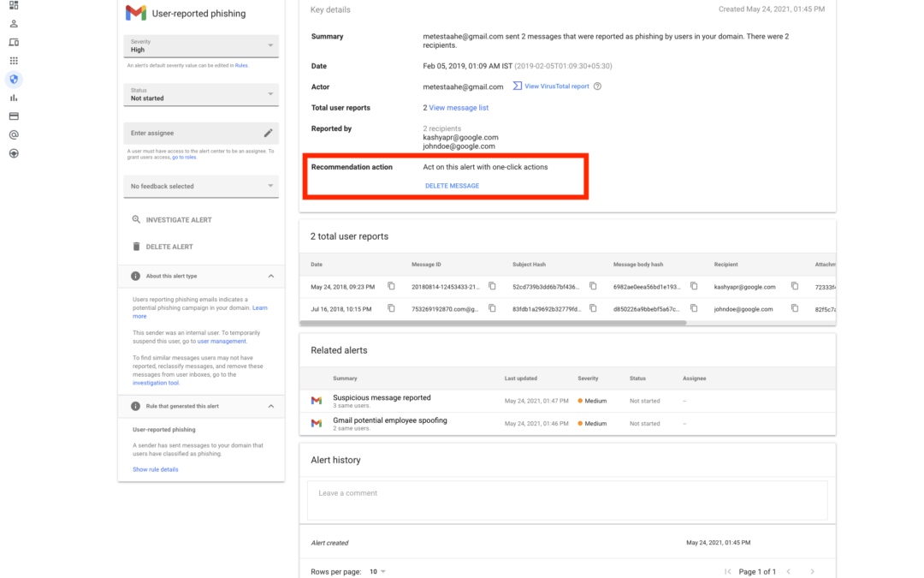
Task: Click the info icon beside About this alert type
Action: [x=135, y=276]
